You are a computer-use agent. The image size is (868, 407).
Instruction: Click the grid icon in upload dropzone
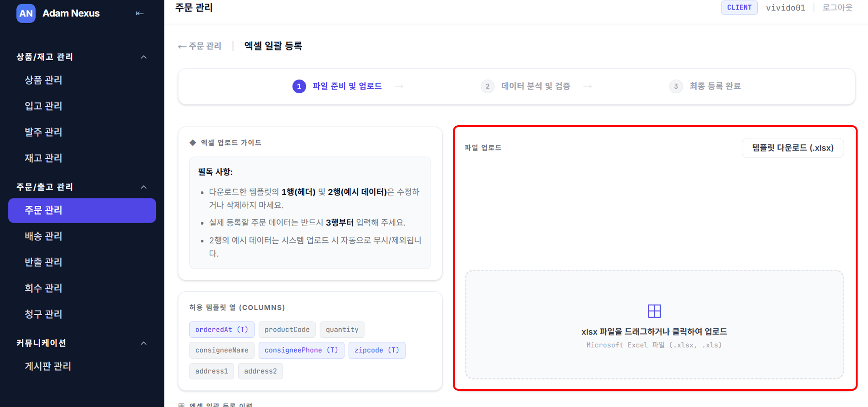pyautogui.click(x=654, y=311)
